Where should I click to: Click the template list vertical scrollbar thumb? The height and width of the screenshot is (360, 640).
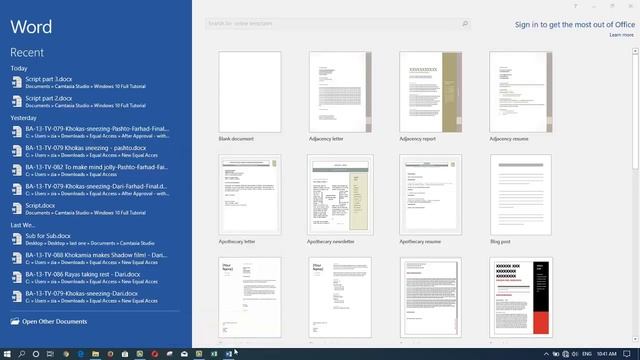coord(635,112)
